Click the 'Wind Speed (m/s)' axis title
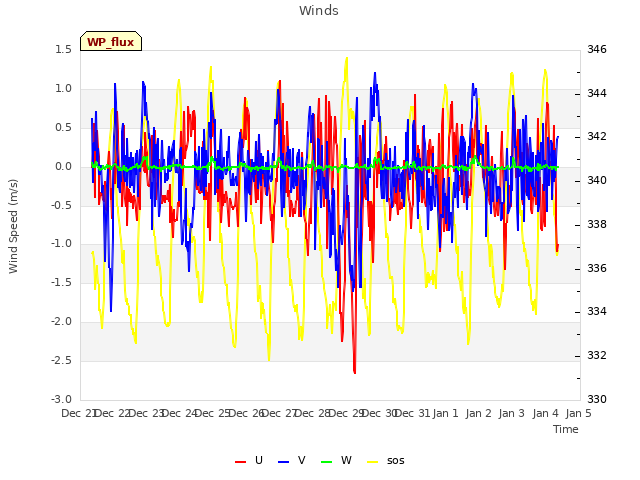This screenshot has height=480, width=640. coord(13,226)
